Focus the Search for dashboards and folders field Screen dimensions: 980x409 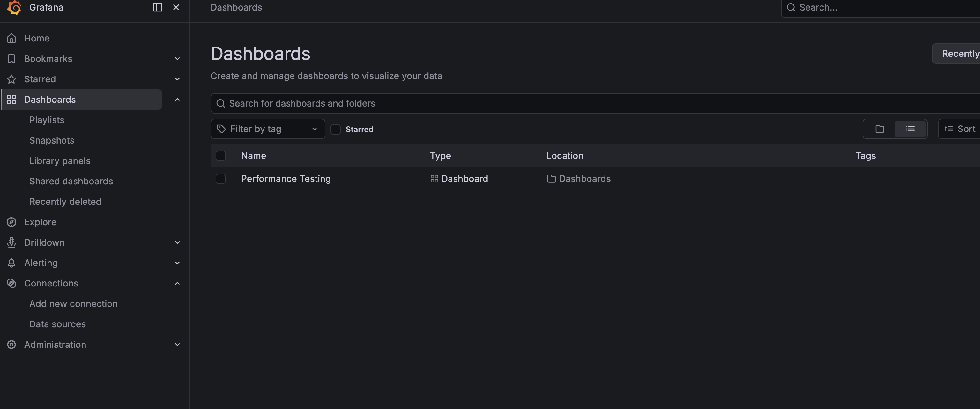tap(595, 103)
